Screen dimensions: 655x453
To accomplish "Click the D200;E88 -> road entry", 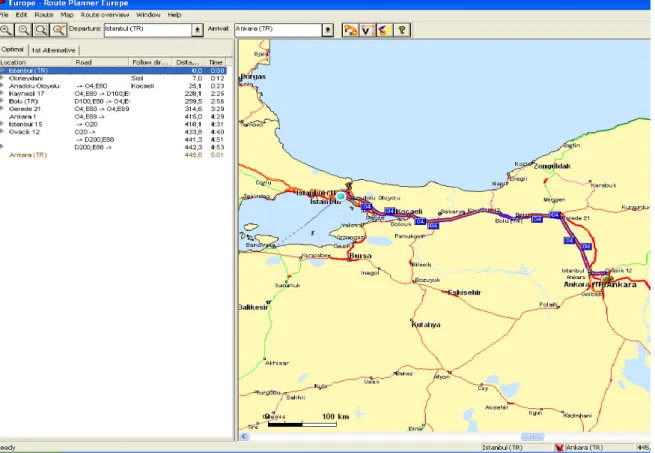I will point(93,147).
